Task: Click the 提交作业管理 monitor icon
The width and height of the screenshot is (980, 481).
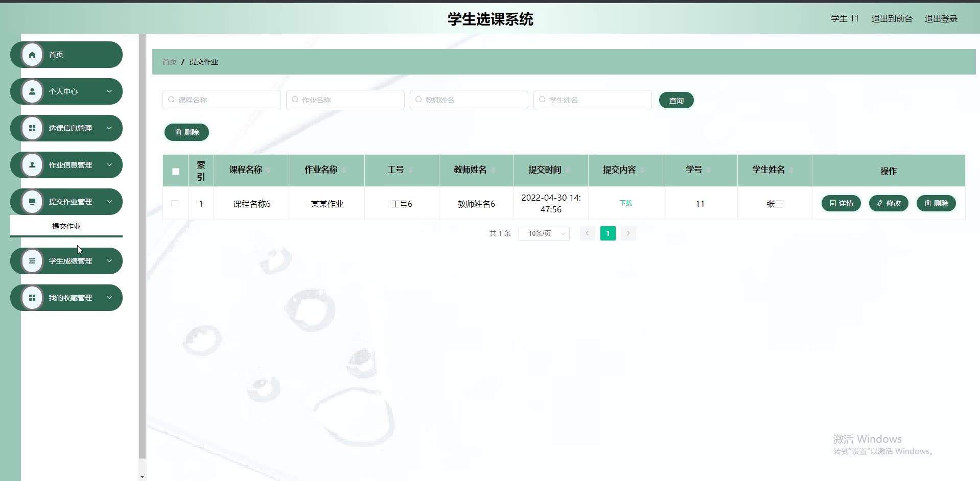Action: [x=32, y=202]
